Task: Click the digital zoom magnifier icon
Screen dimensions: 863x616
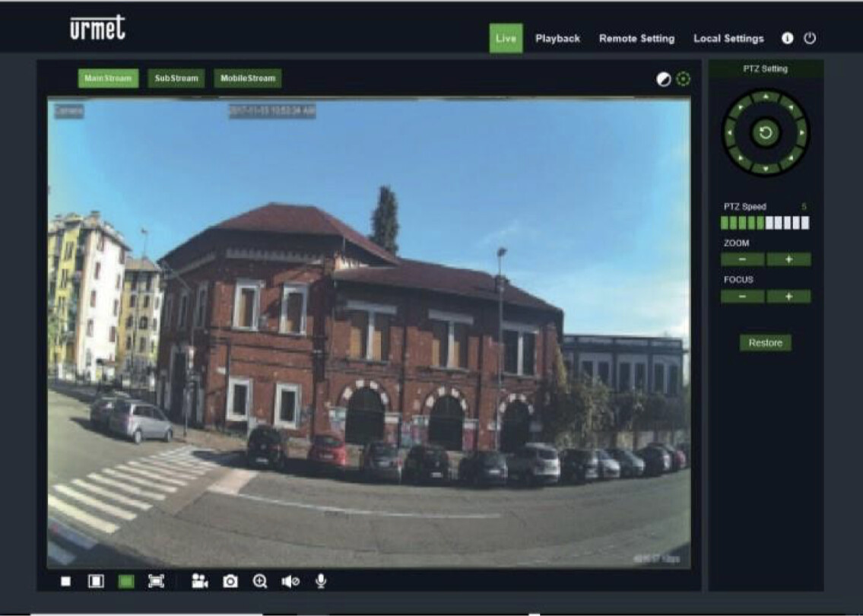Action: (x=260, y=582)
